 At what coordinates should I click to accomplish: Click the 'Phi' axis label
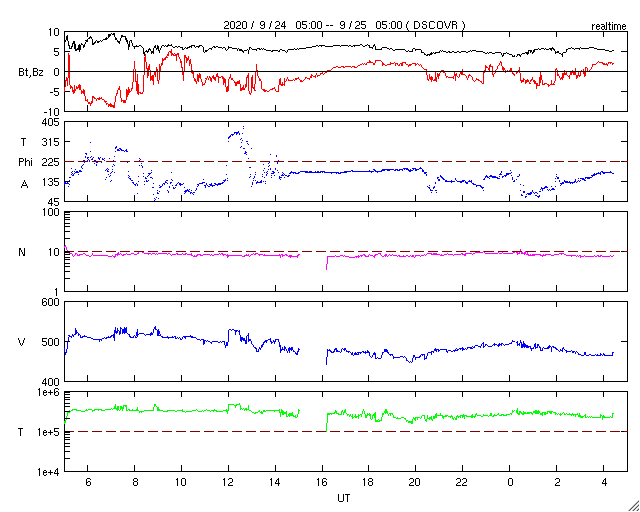(25, 163)
